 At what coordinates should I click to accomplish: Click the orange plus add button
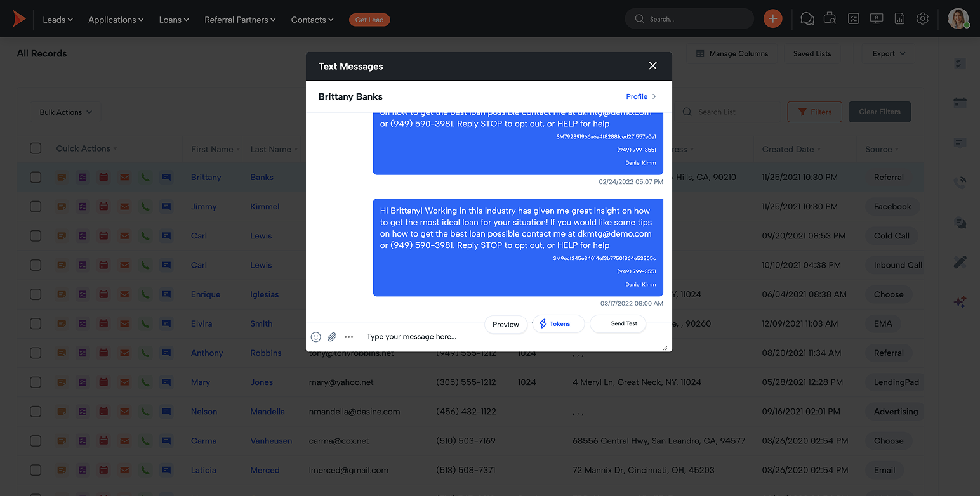tap(772, 19)
